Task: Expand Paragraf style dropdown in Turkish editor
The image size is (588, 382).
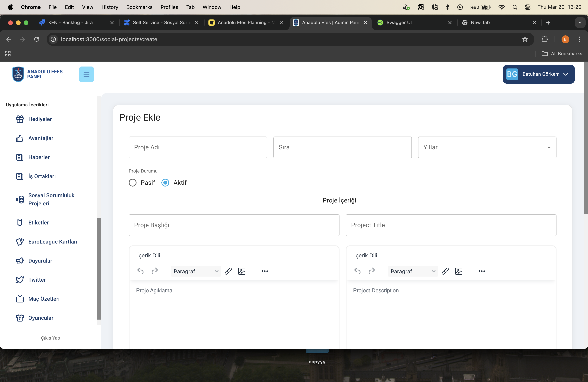Action: pos(196,271)
